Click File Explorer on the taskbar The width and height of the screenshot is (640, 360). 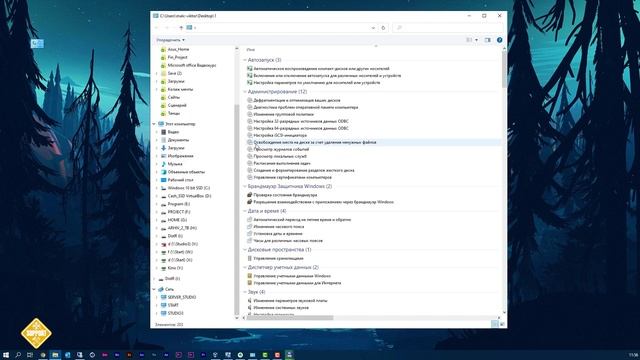55,355
